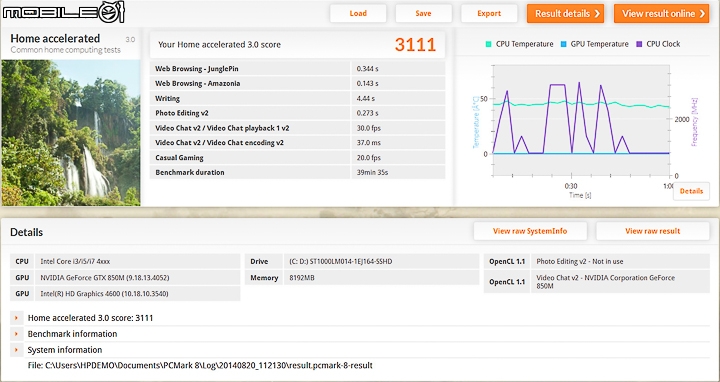Click the Mobile01 logo
The height and width of the screenshot is (382, 720).
(63, 12)
